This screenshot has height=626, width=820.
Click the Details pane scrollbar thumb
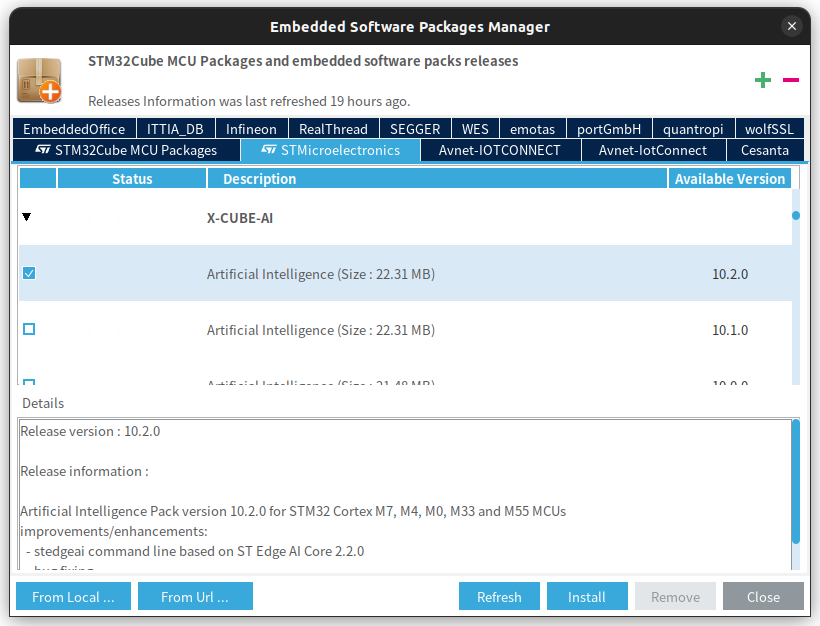click(795, 482)
